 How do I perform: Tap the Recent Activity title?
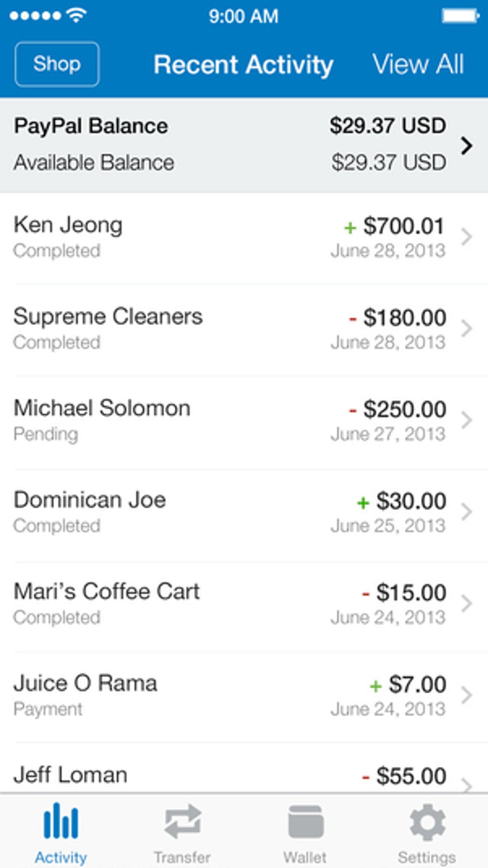[x=243, y=65]
